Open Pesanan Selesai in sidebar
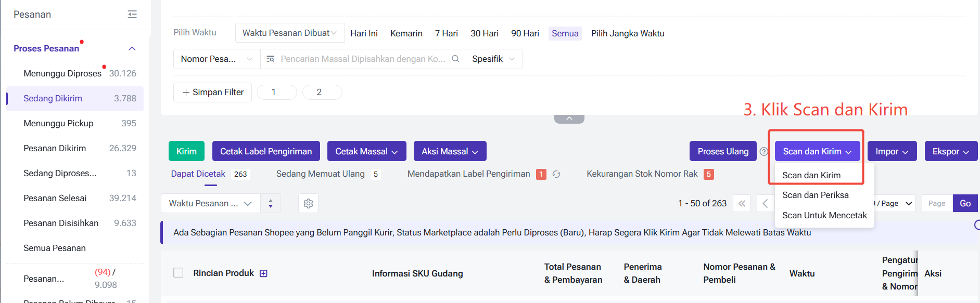Image resolution: width=980 pixels, height=303 pixels. click(x=75, y=198)
